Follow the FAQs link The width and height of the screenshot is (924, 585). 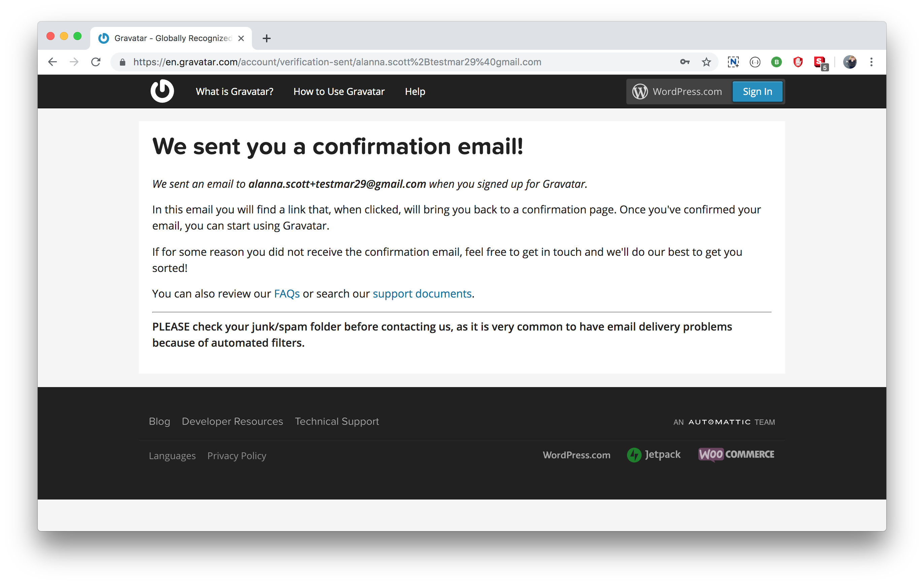[x=287, y=294]
